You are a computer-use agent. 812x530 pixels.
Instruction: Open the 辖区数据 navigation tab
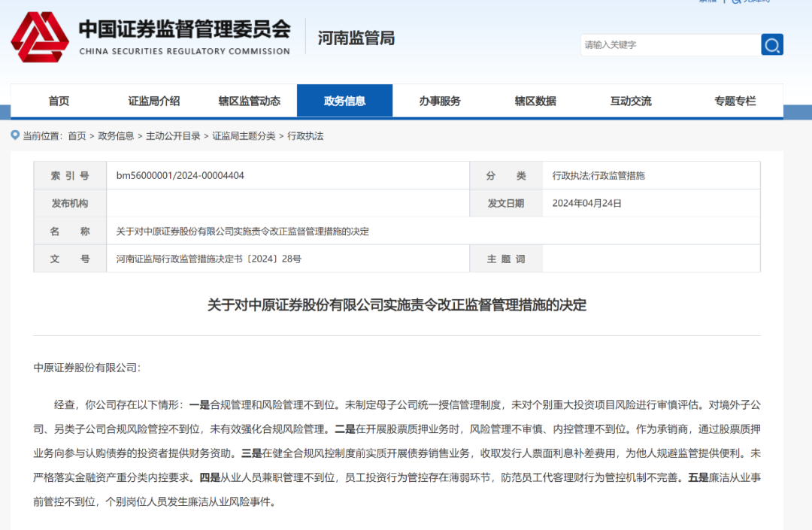click(535, 101)
